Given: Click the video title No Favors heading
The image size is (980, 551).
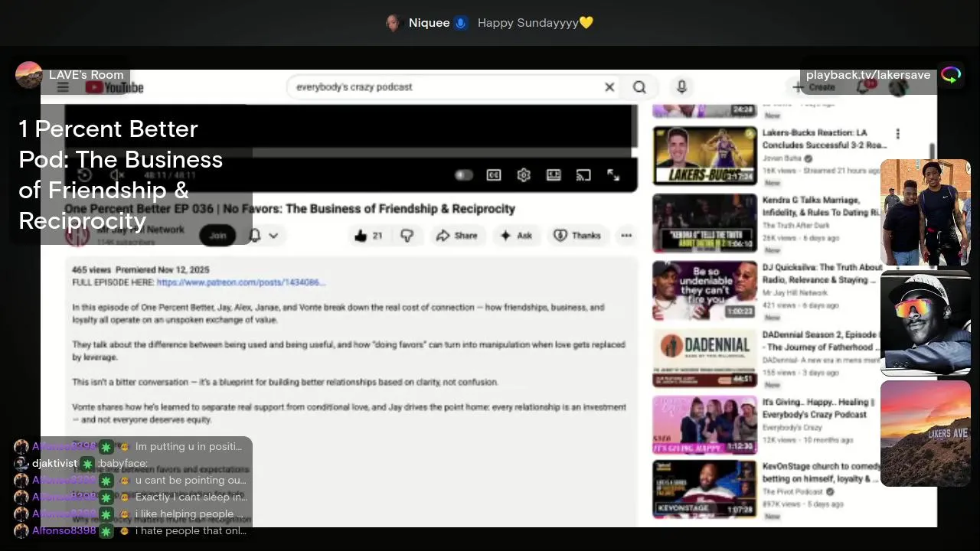Looking at the screenshot, I should click(x=289, y=209).
